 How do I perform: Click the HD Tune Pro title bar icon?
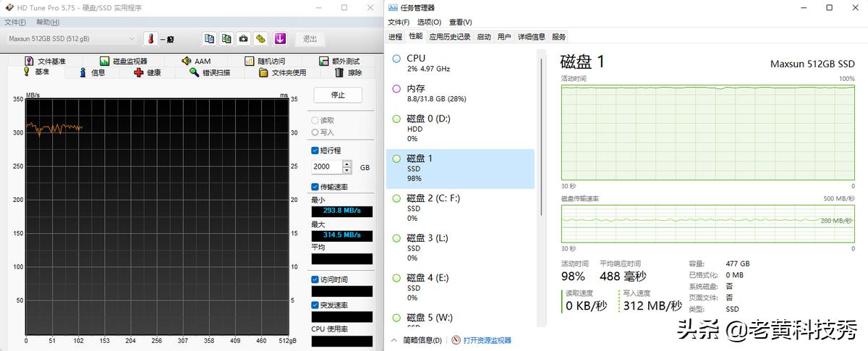[x=8, y=8]
